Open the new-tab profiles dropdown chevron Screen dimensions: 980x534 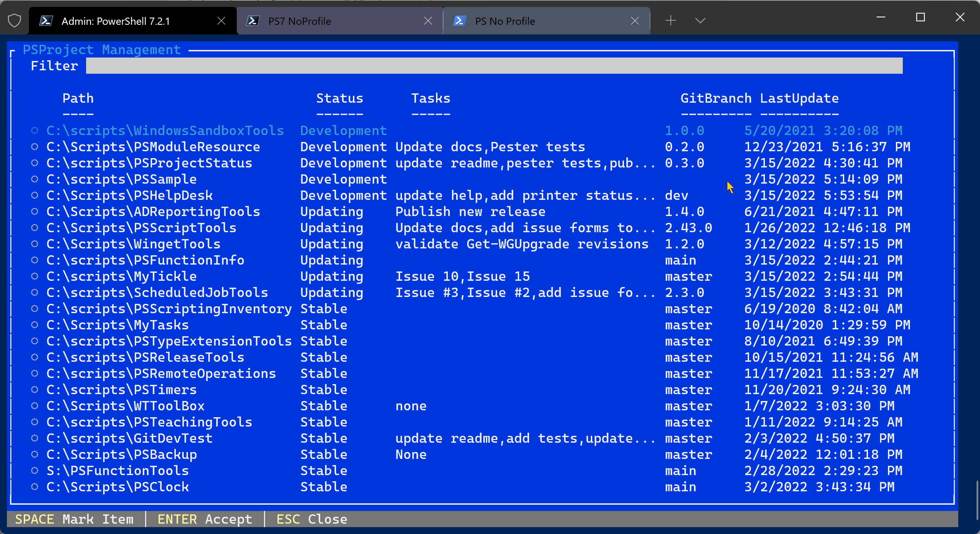pyautogui.click(x=700, y=21)
